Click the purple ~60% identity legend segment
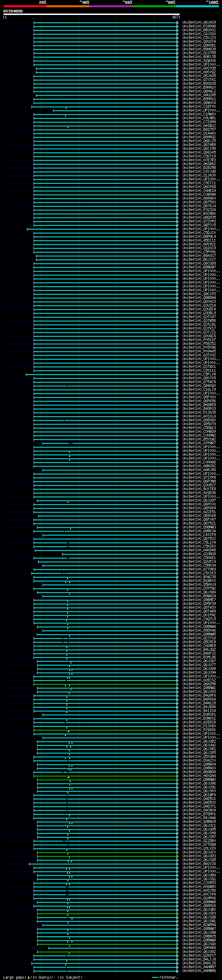Screen dimensions: 222x980 111,6
